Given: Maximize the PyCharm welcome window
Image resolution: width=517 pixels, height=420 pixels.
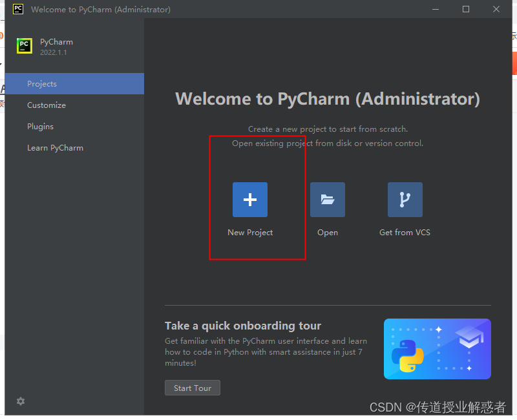Looking at the screenshot, I should (466, 9).
